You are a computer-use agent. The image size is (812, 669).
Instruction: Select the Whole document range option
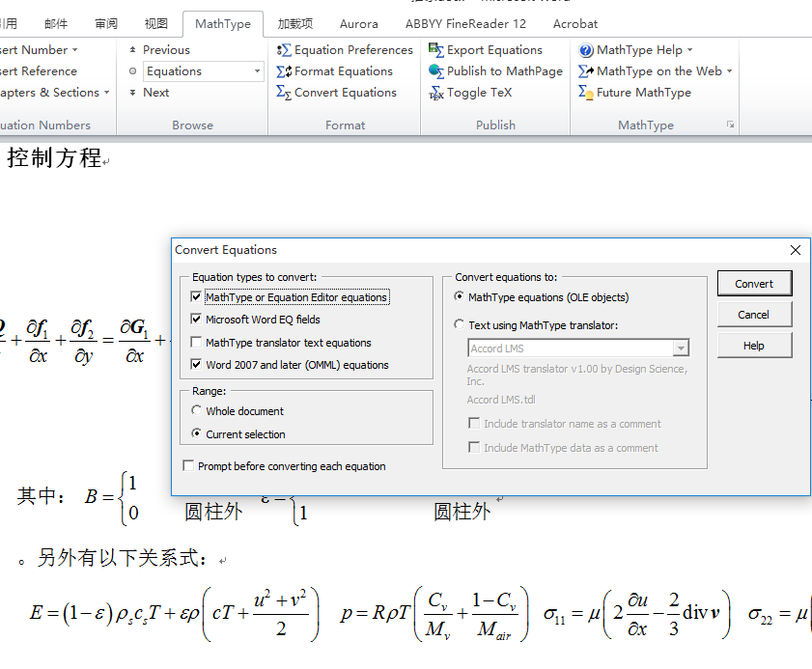pos(197,411)
